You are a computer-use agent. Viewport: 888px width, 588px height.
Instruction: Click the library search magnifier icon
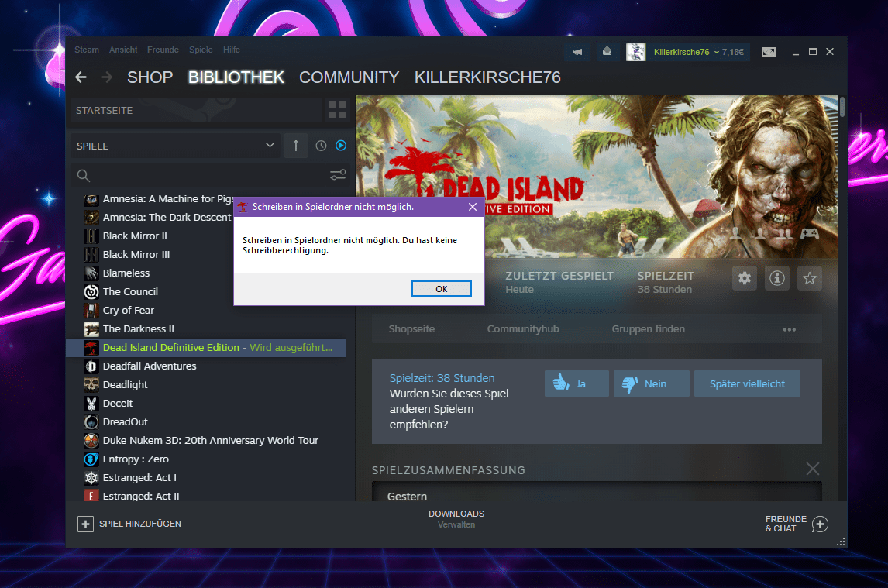(83, 176)
